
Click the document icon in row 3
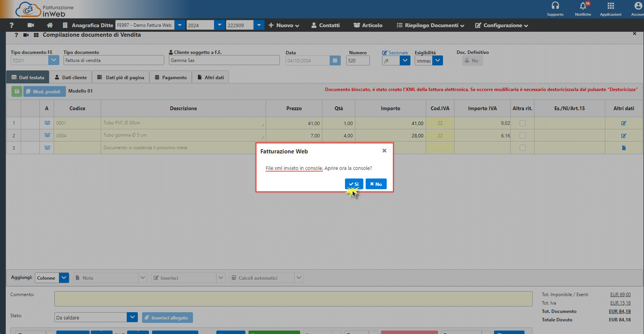[x=624, y=148]
